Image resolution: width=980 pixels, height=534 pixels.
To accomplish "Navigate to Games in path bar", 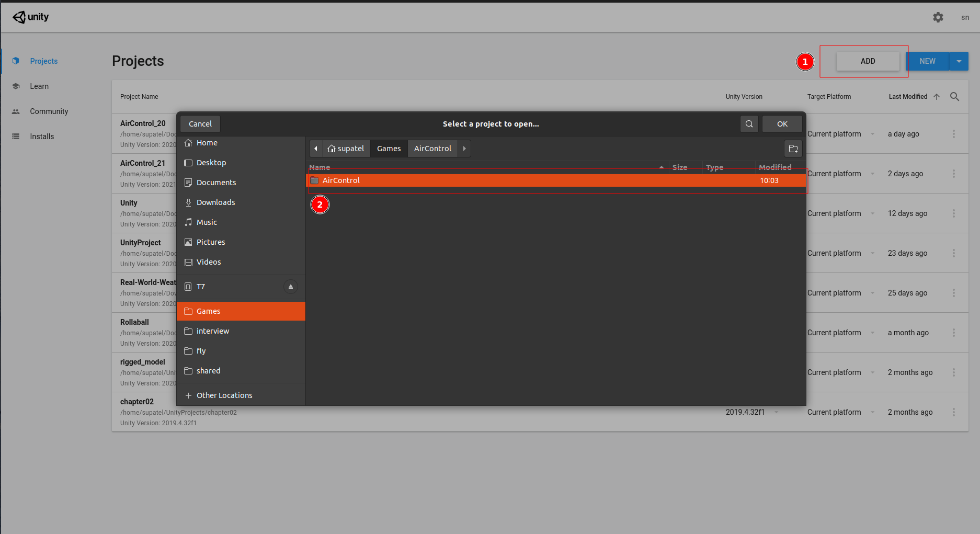I will tap(389, 149).
